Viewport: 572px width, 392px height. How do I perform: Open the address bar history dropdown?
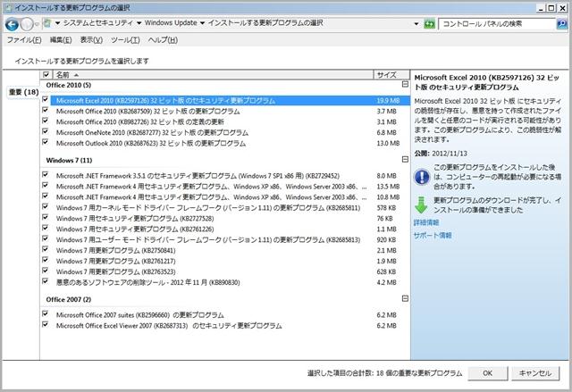click(x=416, y=24)
